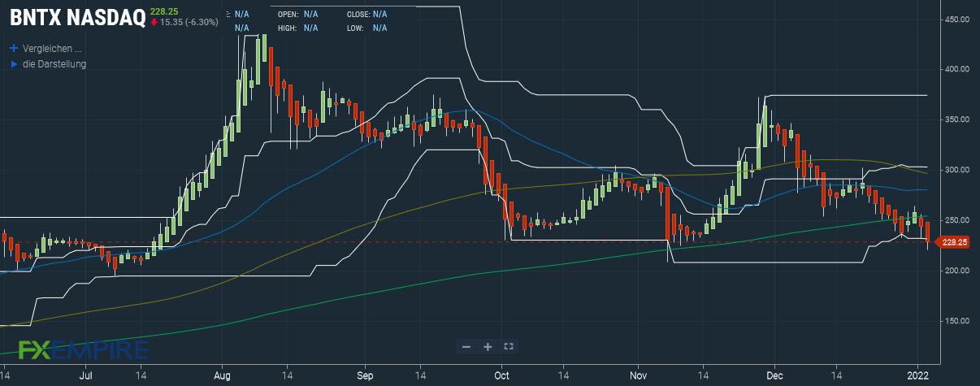Click the Oct date axis label
Image resolution: width=980 pixels, height=386 pixels.
click(x=501, y=377)
